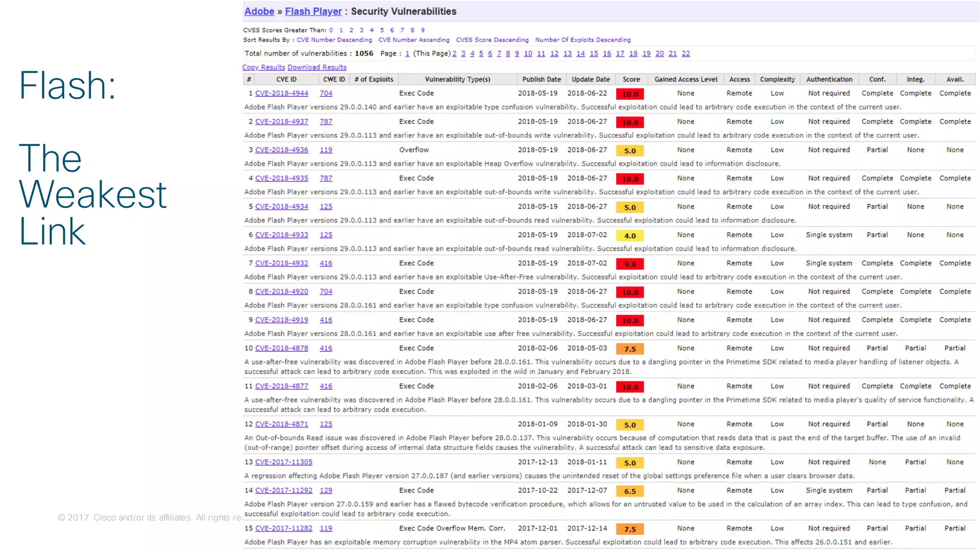Open CWE 704 link for CVE-2018-4944

pyautogui.click(x=326, y=93)
